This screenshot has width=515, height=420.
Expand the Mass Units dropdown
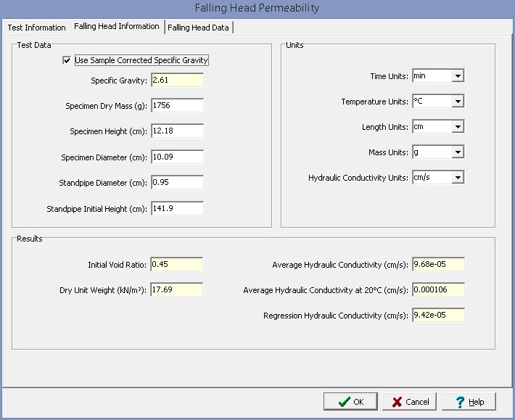(x=457, y=152)
